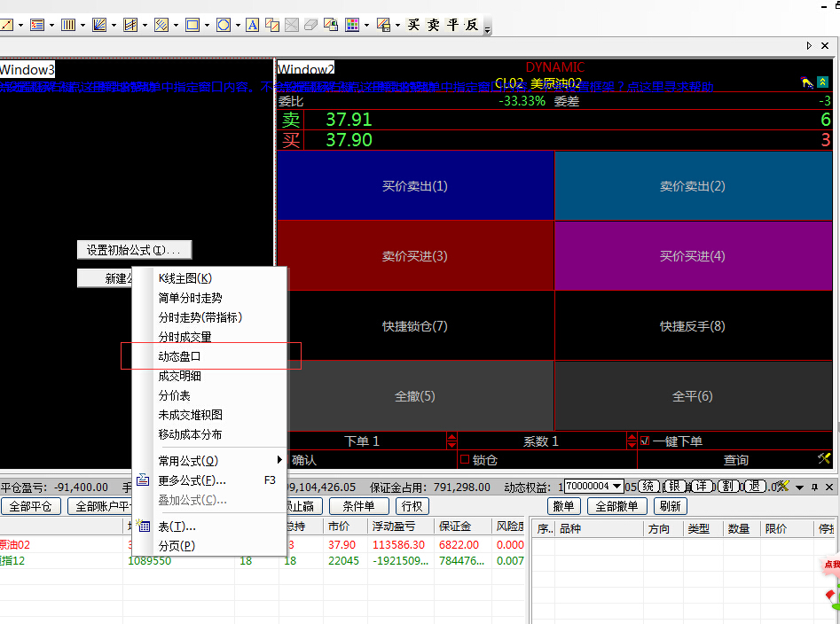The width and height of the screenshot is (840, 624).
Task: Click the 反 (reverse) toolbar icon
Action: pos(472,25)
